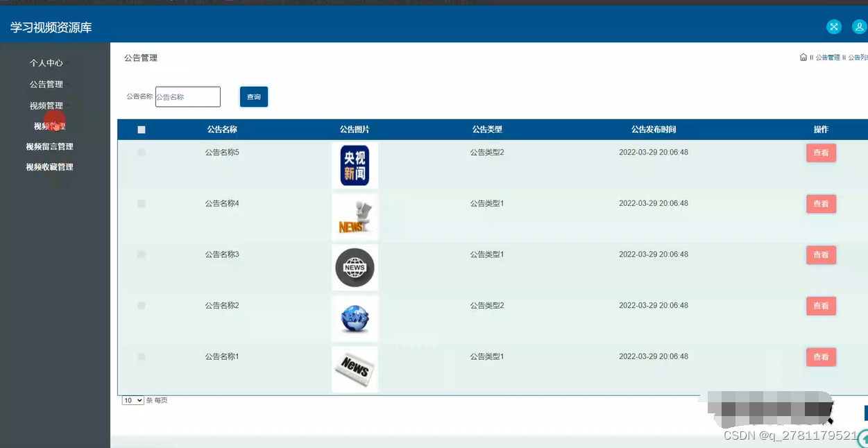Open the page size dropdown showing 10
868x448 pixels.
click(x=132, y=400)
